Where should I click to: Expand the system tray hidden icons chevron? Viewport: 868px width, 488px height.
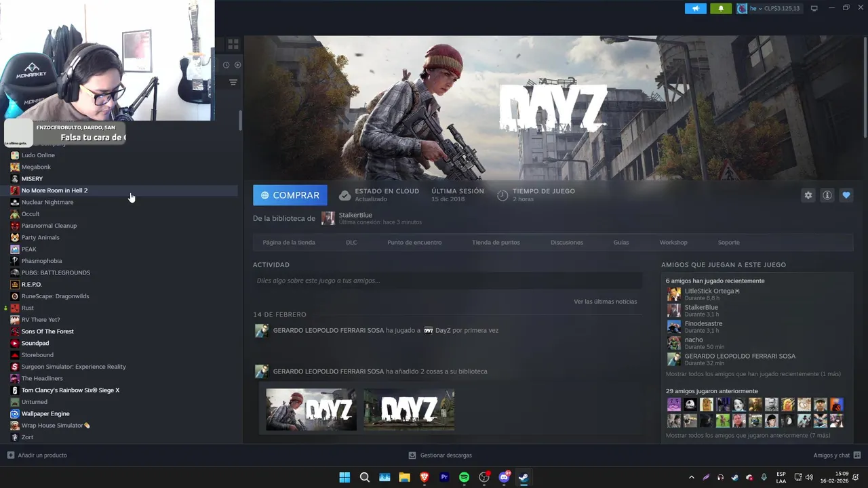tap(691, 477)
